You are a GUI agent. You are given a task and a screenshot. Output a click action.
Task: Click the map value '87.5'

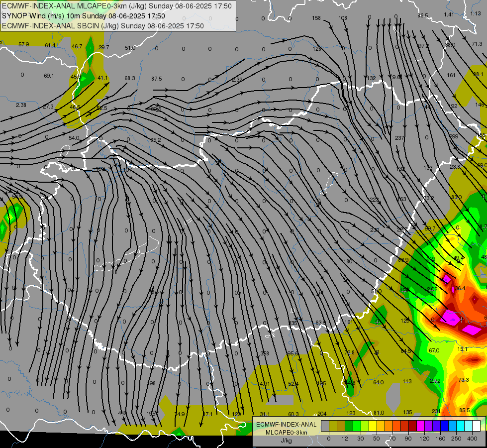pos(157,79)
